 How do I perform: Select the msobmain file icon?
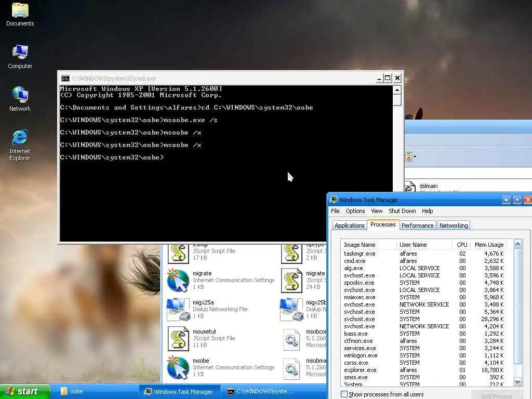(x=291, y=368)
